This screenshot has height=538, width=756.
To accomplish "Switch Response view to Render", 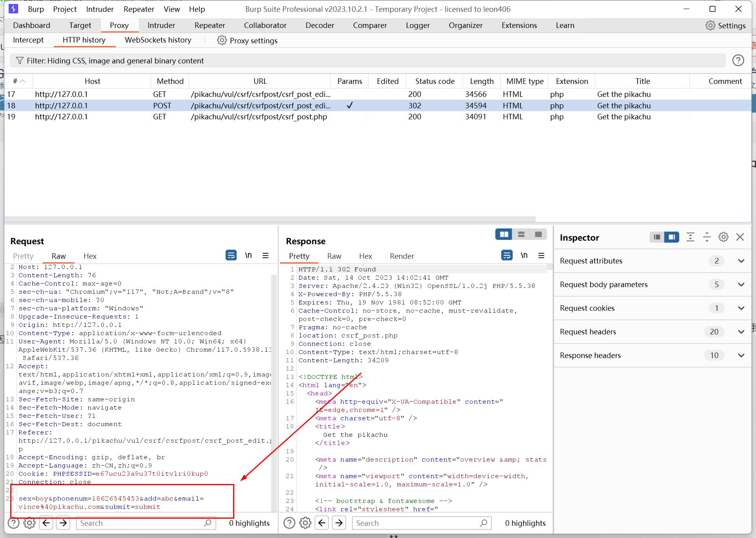I will (x=402, y=256).
